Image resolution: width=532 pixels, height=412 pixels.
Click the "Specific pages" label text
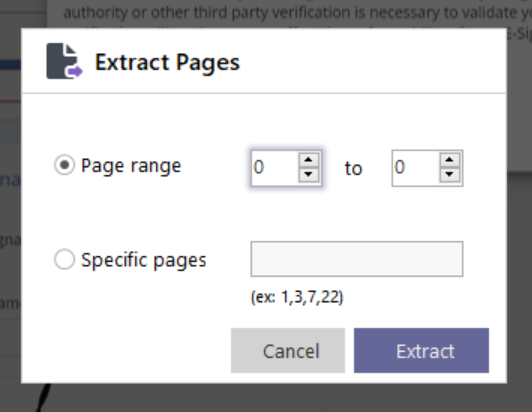(144, 260)
